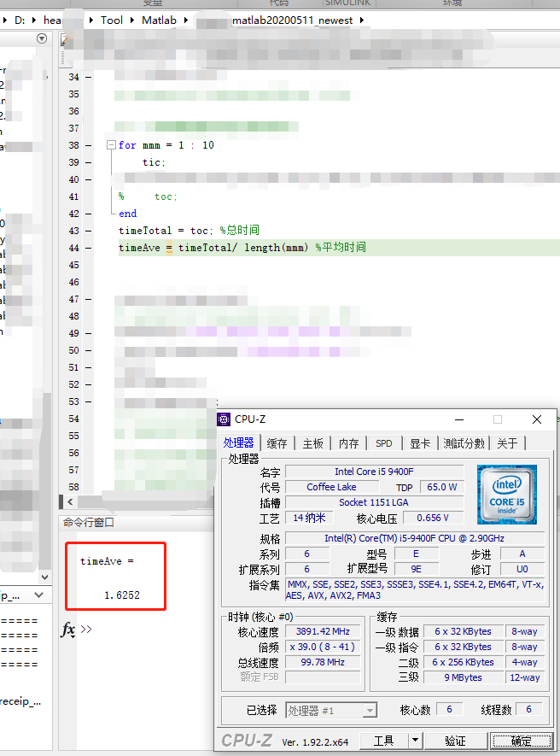Collapse the for loop fold at line 38
The width and height of the screenshot is (560, 756).
pos(111,144)
